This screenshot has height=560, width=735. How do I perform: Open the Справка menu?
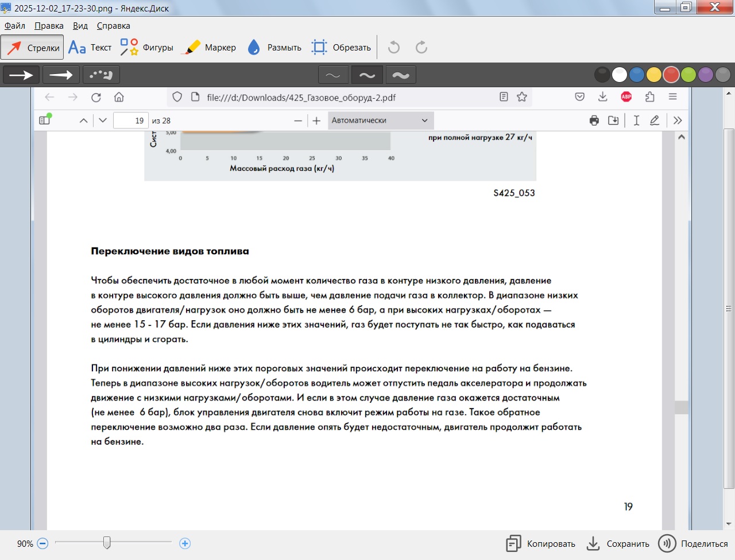click(x=113, y=26)
